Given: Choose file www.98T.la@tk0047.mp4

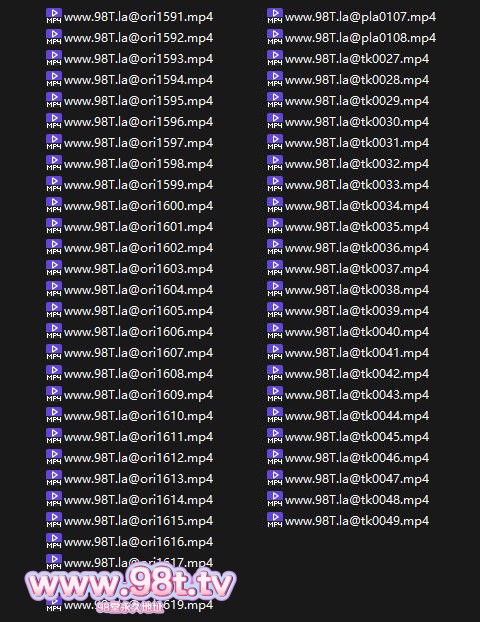Looking at the screenshot, I should click(348, 478).
